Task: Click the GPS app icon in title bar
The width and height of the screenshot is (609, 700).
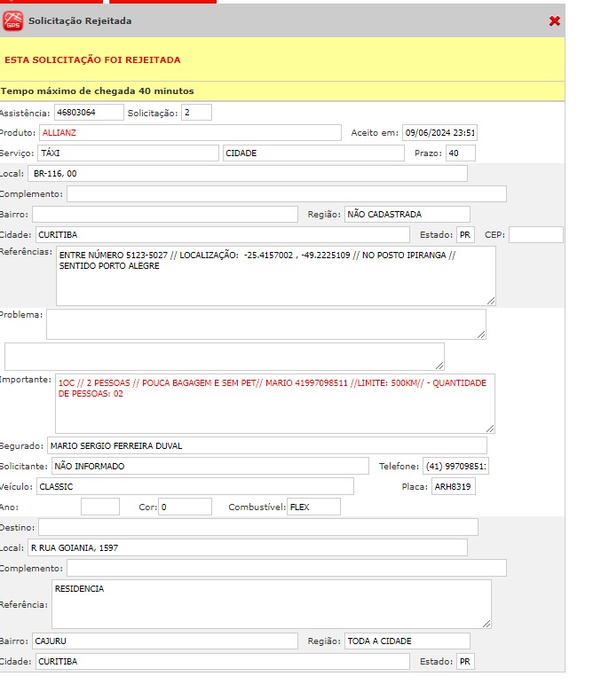Action: 12,21
